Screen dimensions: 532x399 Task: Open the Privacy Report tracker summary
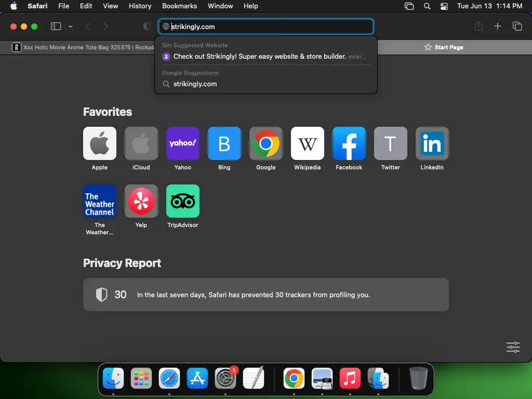265,295
